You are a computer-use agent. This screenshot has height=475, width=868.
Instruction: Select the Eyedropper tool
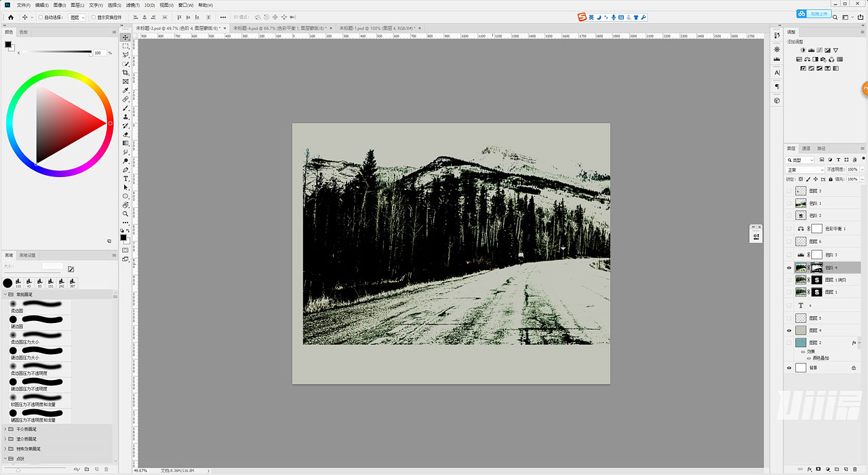click(x=125, y=90)
